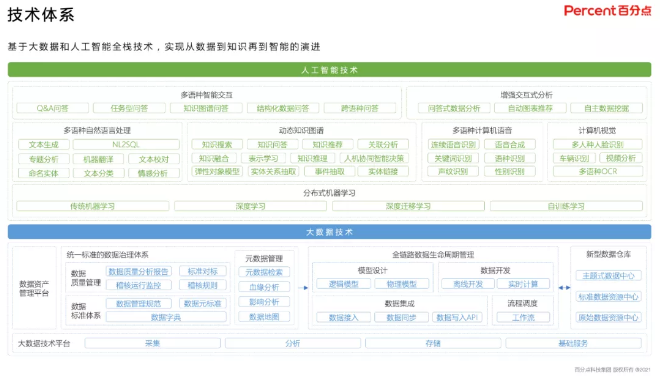This screenshot has width=663, height=378.
Task: Click the 数据写入API box
Action: (457, 317)
